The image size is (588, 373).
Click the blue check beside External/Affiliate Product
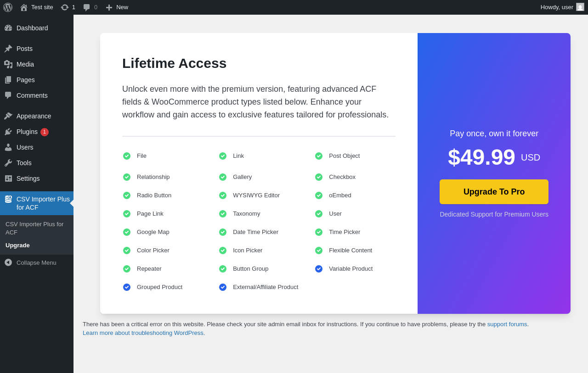[x=223, y=287]
